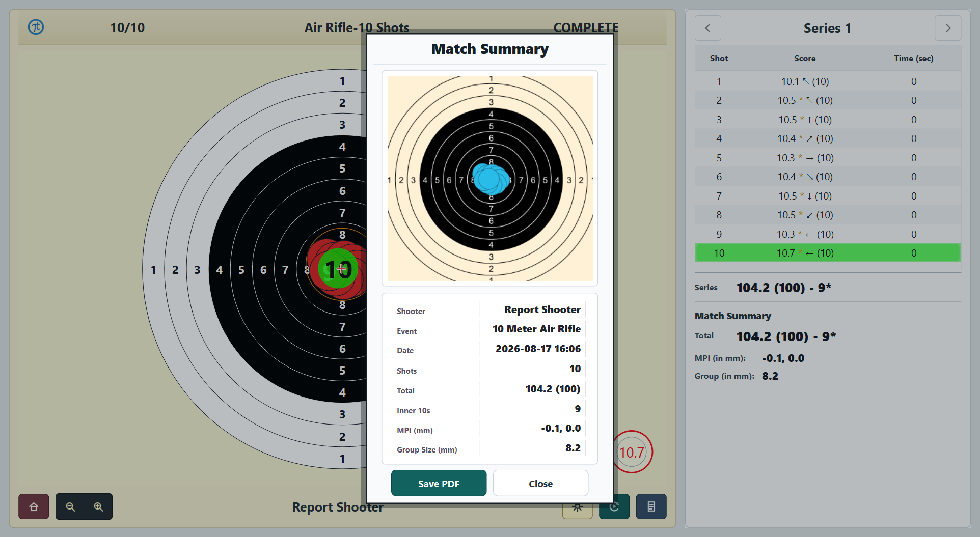Select shot 2 row in series table
980x537 pixels.
click(828, 100)
